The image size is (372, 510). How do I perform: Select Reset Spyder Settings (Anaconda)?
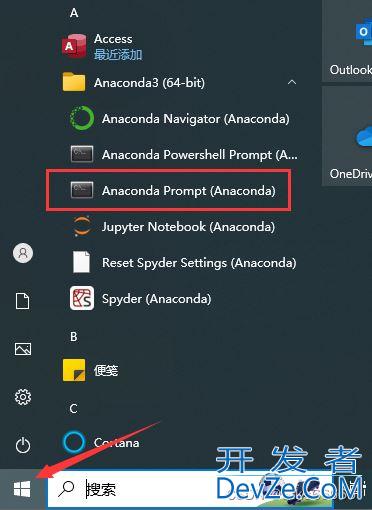[183, 263]
